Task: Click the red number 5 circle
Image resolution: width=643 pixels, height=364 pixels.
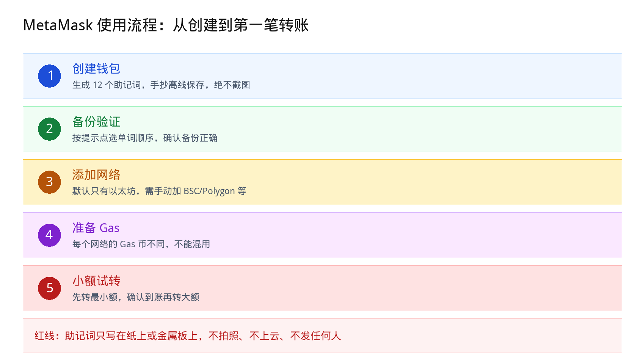Action: point(49,288)
